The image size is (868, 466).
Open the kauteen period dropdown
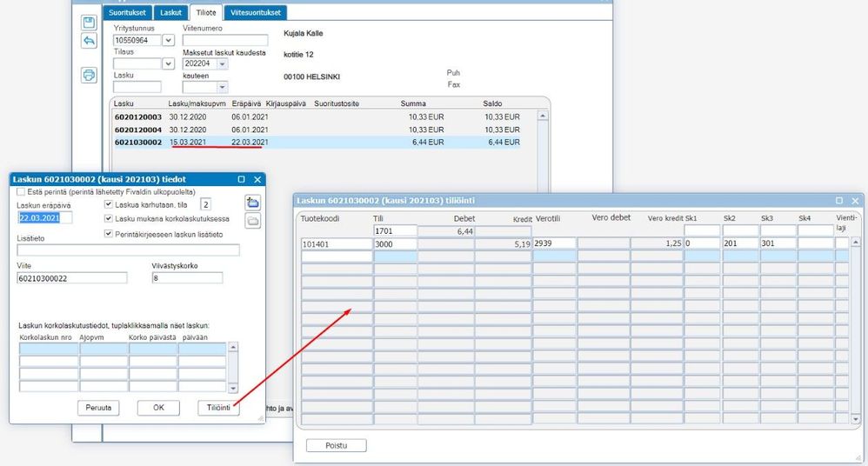pyautogui.click(x=222, y=87)
